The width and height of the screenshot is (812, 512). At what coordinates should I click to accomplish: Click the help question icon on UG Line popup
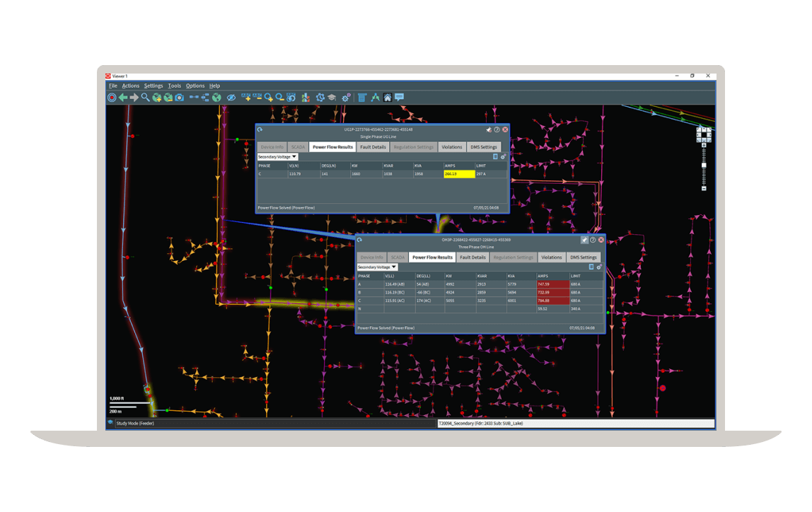pos(497,130)
